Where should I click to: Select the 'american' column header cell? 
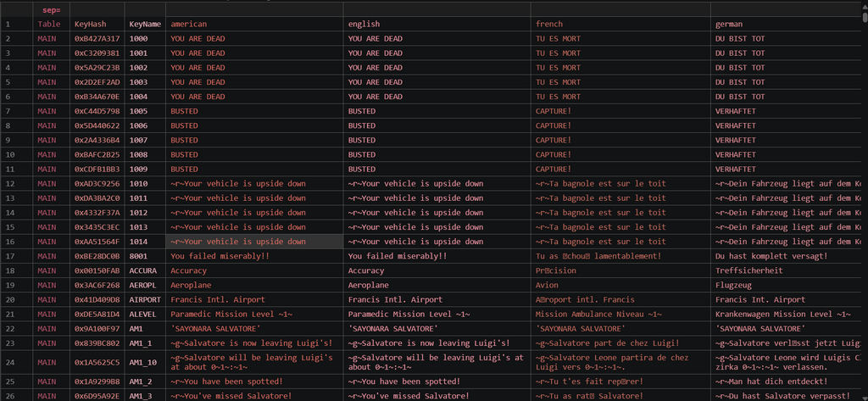(x=254, y=25)
